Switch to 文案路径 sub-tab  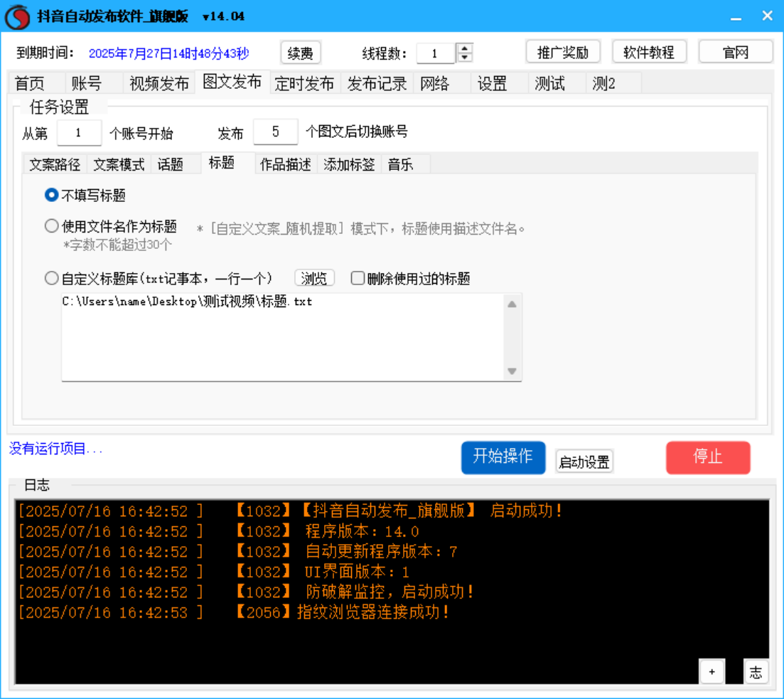coord(55,164)
